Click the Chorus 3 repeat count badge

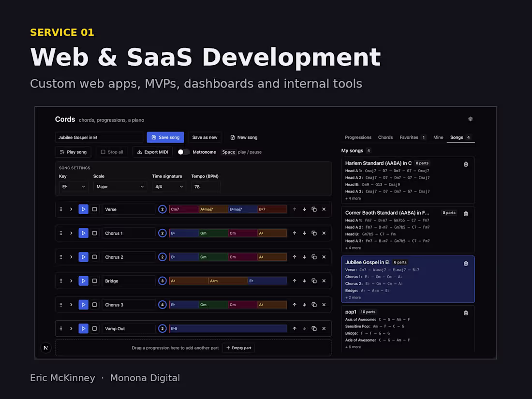click(162, 305)
